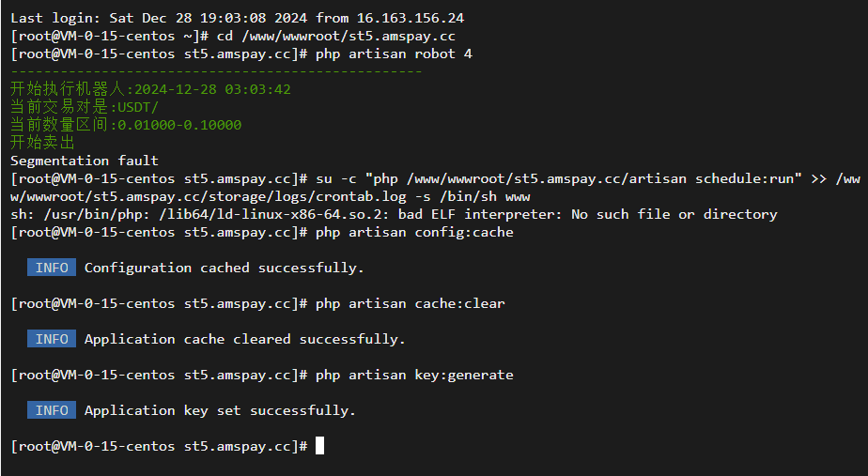Click the 'php artisan cache:clear' command text

[x=410, y=303]
